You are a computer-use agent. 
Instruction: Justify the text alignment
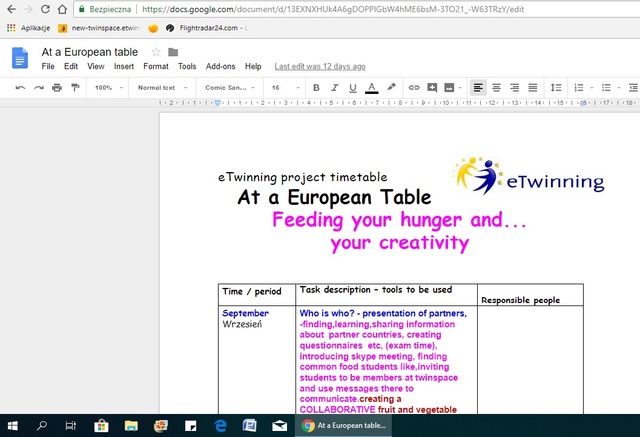click(533, 87)
